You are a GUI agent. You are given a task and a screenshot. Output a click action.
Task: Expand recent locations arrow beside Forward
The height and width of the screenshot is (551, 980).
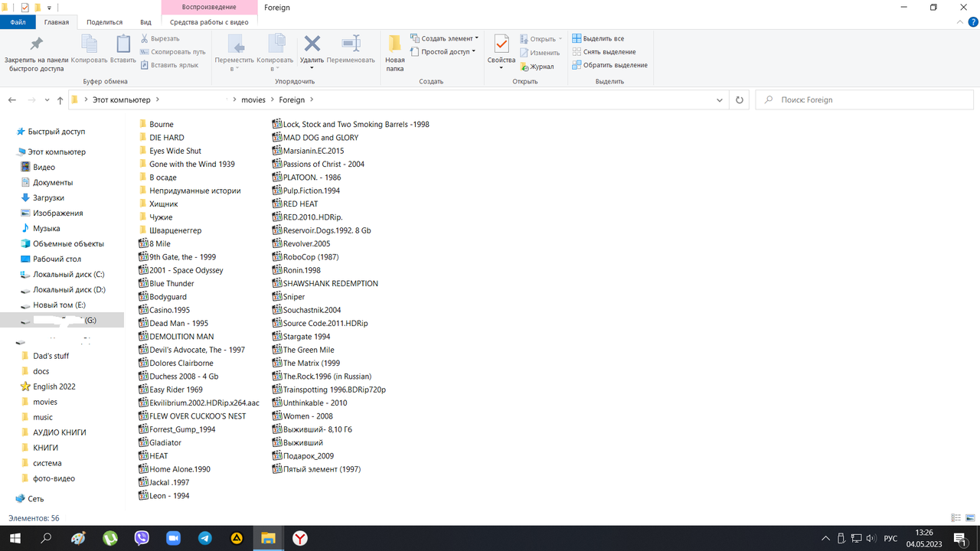[46, 100]
